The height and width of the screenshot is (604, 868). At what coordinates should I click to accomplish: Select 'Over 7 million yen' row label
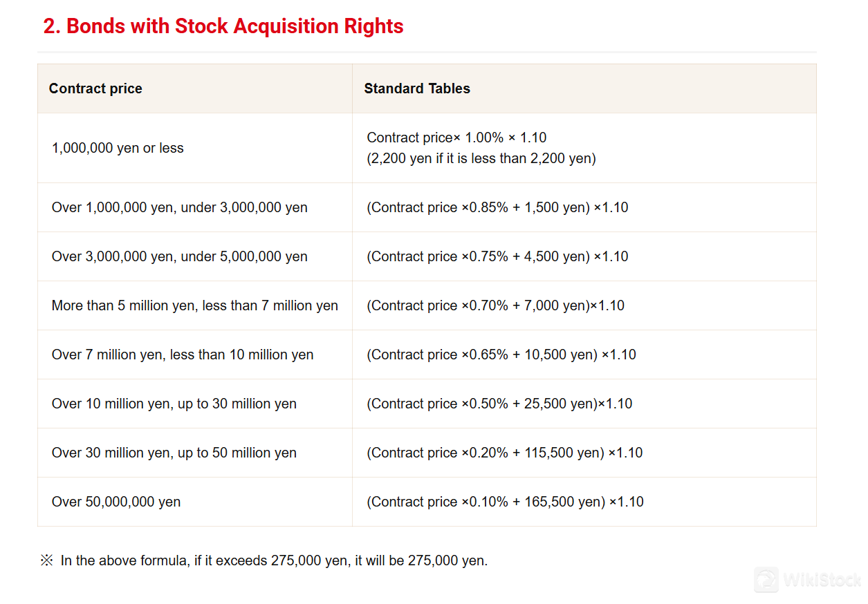pos(183,355)
